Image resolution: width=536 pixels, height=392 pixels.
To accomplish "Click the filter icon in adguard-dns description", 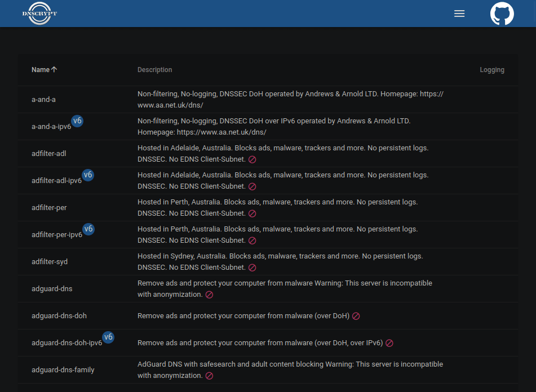I will (x=209, y=295).
